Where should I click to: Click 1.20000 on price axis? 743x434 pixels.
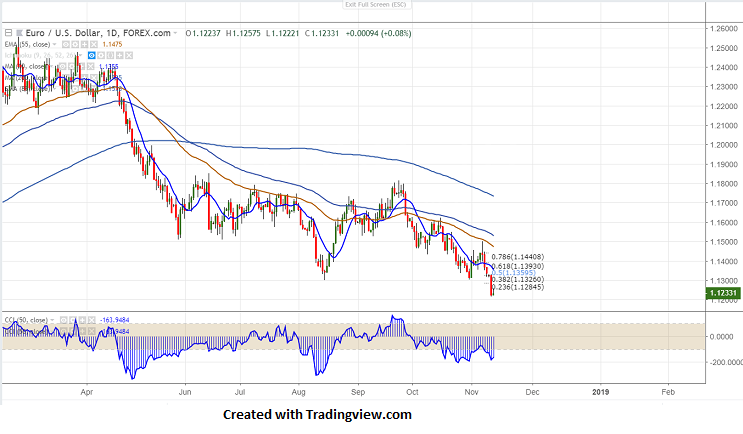pyautogui.click(x=724, y=145)
